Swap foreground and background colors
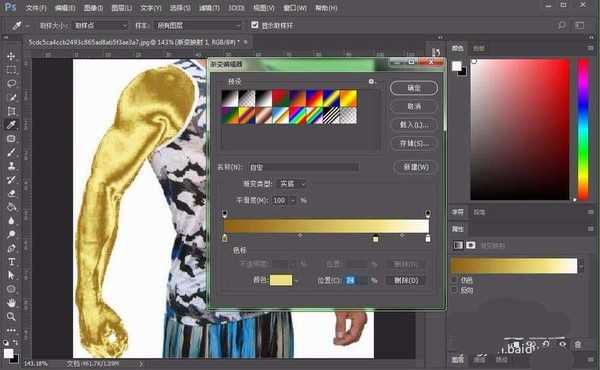The height and width of the screenshot is (370, 600). click(x=15, y=342)
